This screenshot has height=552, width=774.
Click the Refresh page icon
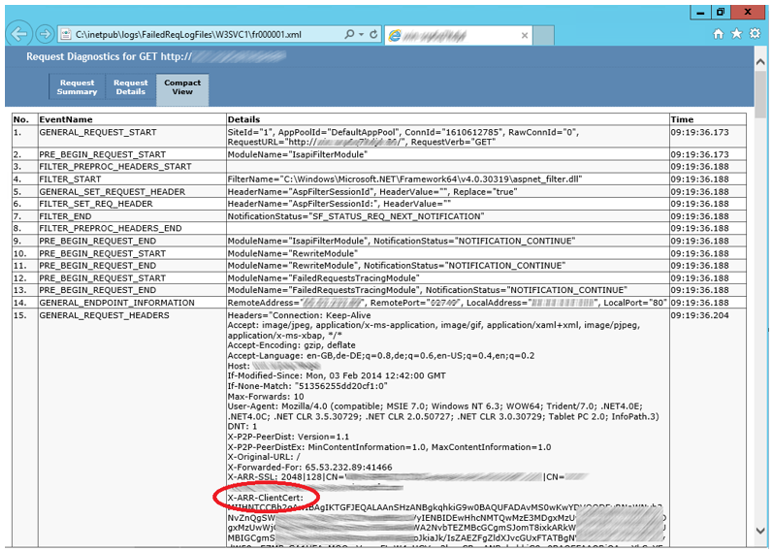[x=374, y=34]
